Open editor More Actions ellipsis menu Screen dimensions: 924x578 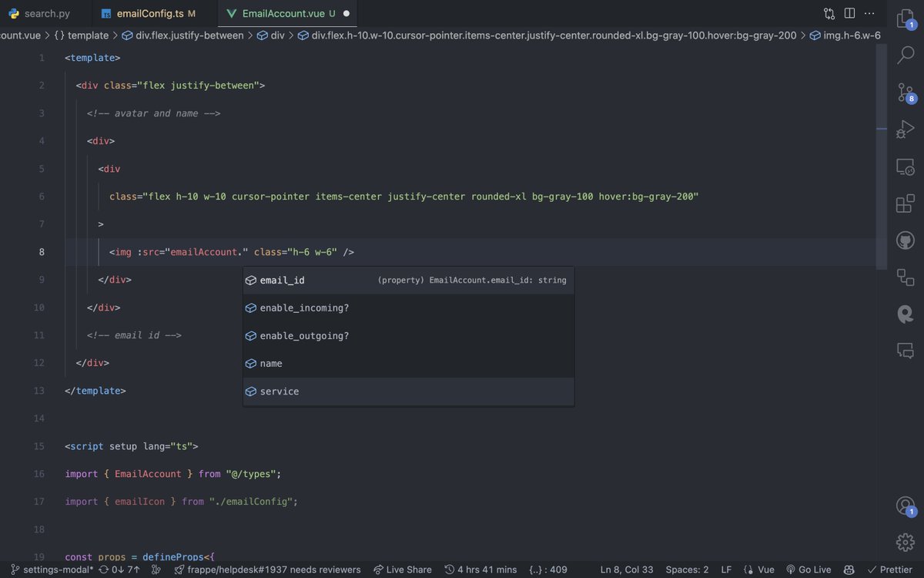870,14
